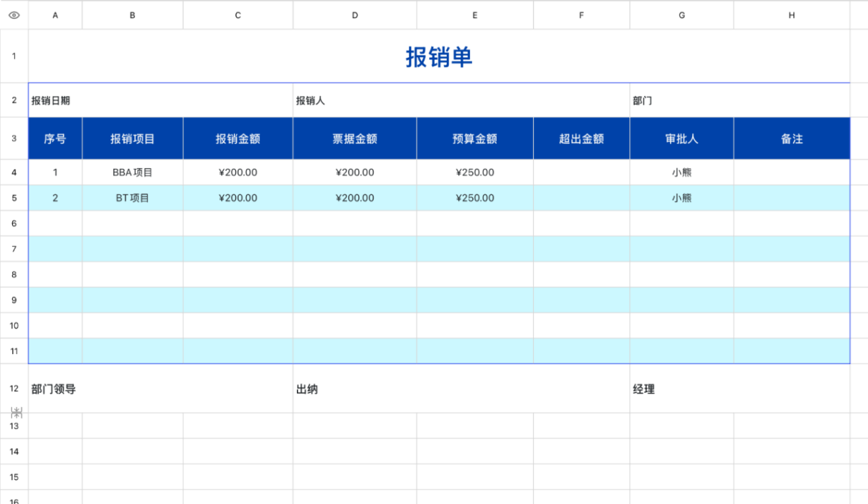The height and width of the screenshot is (504, 868).
Task: Click the 备注 header cell
Action: coord(791,139)
